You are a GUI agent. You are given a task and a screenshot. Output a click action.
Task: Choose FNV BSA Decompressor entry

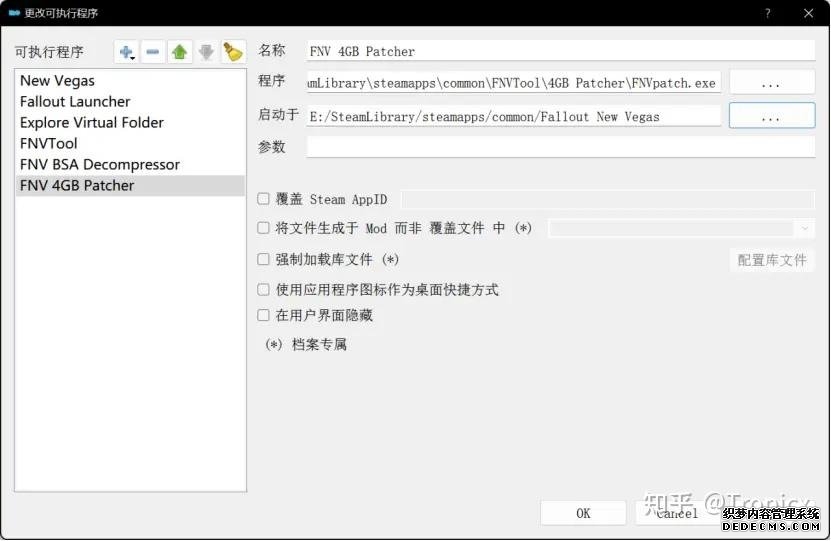100,164
